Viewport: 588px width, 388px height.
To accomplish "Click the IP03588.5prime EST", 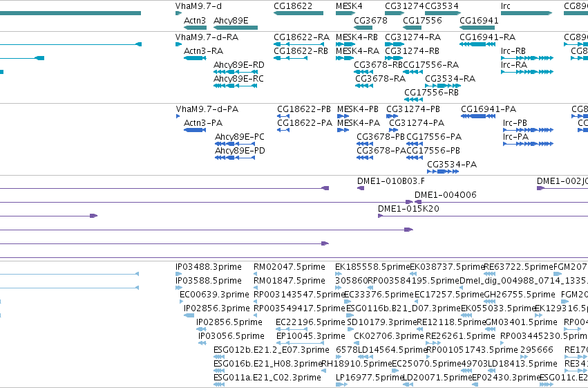I will coord(178,288).
